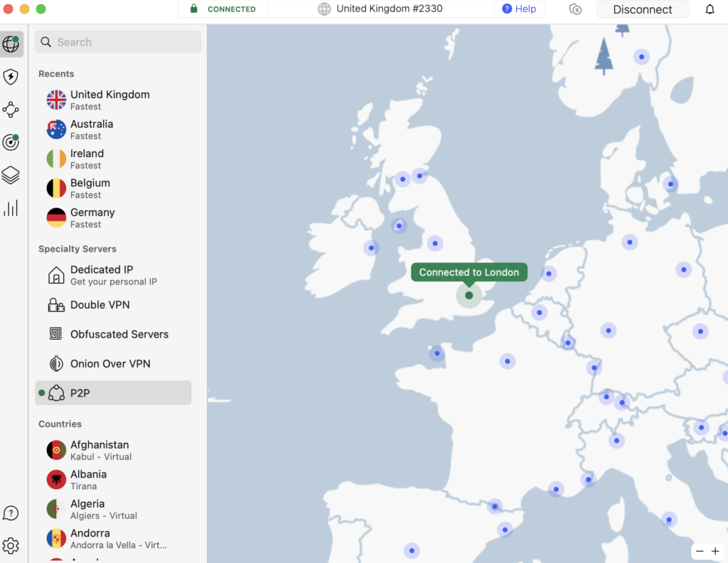This screenshot has width=728, height=563.
Task: Select Australia in Recents
Action: pos(113,129)
